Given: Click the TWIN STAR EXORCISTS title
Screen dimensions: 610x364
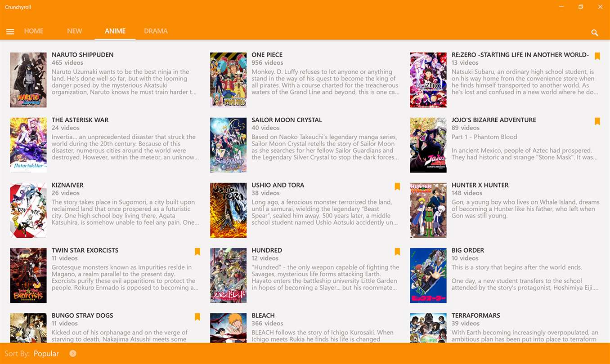Looking at the screenshot, I should point(85,250).
